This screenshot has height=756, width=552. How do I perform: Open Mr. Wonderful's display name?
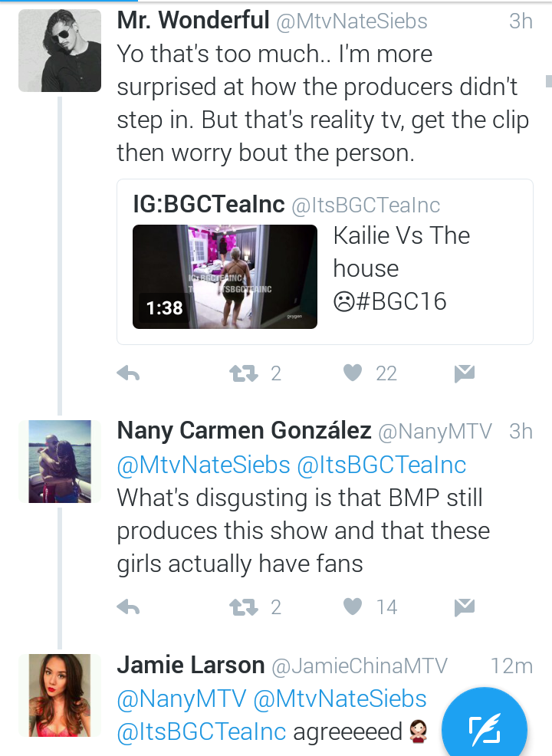click(x=193, y=21)
